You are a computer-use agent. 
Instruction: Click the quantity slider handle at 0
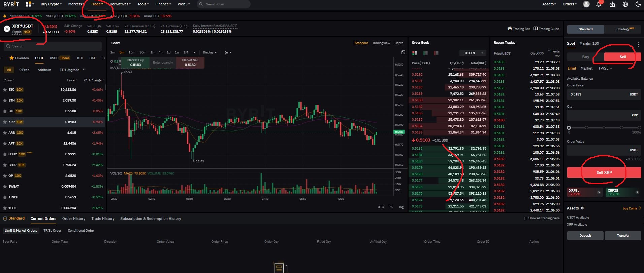(569, 128)
